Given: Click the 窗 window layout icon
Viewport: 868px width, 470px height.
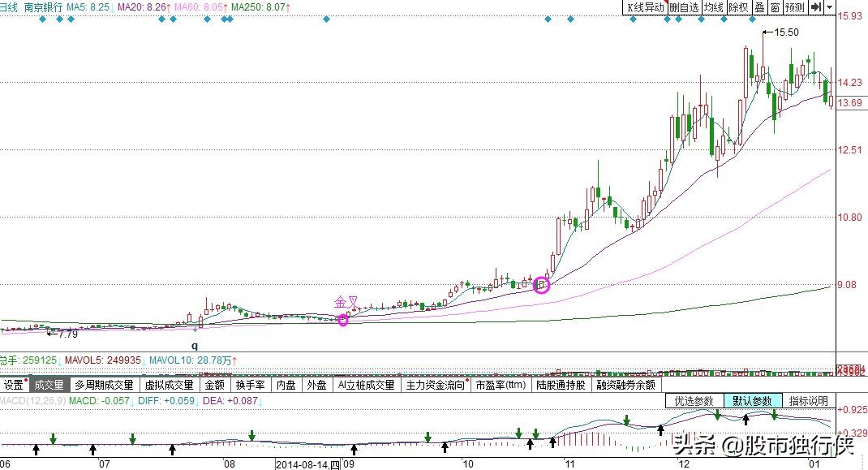Looking at the screenshot, I should click(775, 7).
